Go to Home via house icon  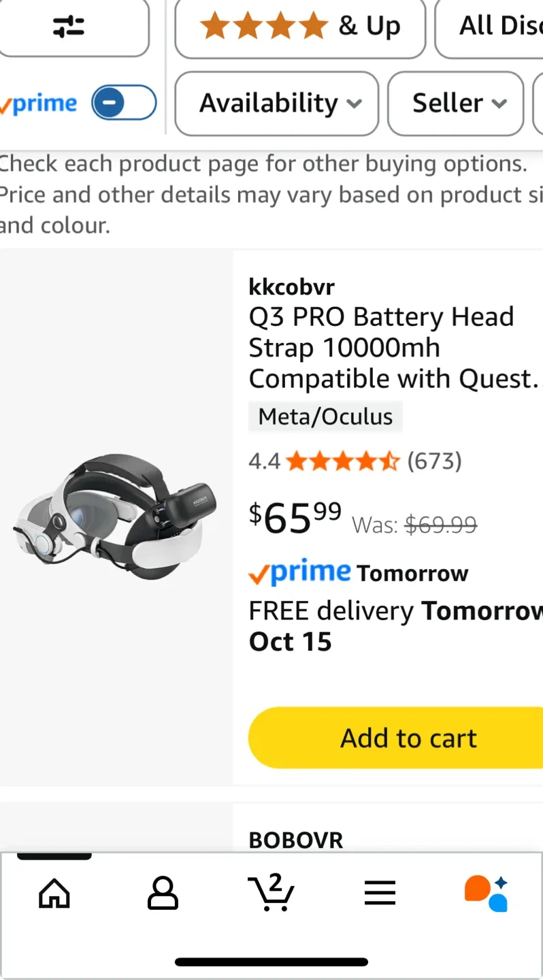(54, 893)
